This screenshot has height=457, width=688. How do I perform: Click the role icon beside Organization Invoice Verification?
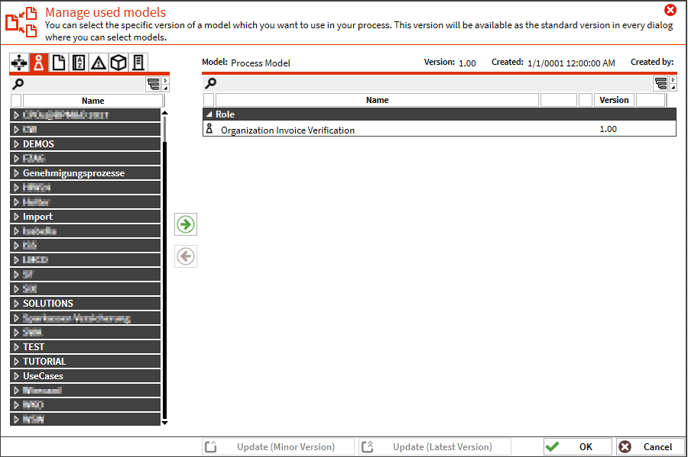209,129
